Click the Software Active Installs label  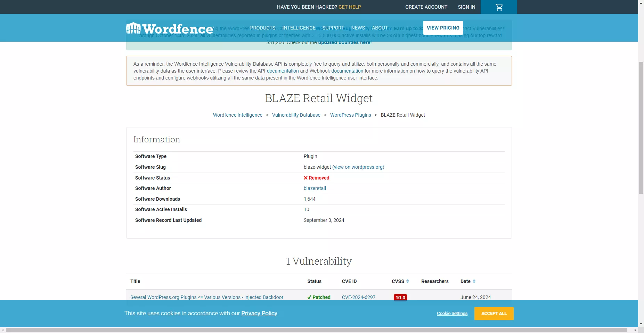pos(161,209)
